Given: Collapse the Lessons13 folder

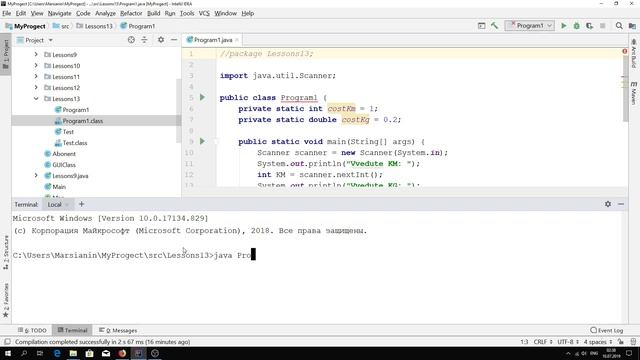Looking at the screenshot, I should [x=36, y=98].
